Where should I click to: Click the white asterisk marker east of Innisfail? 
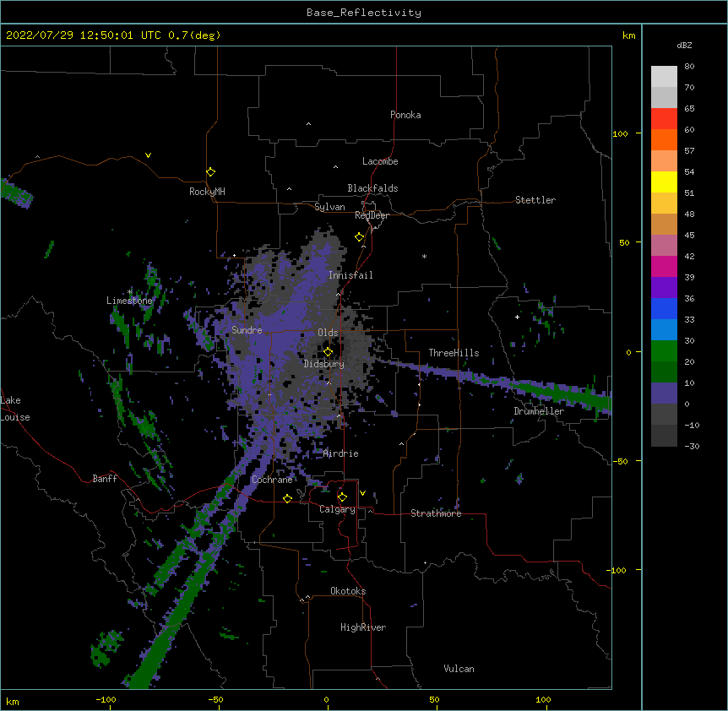pos(424,256)
